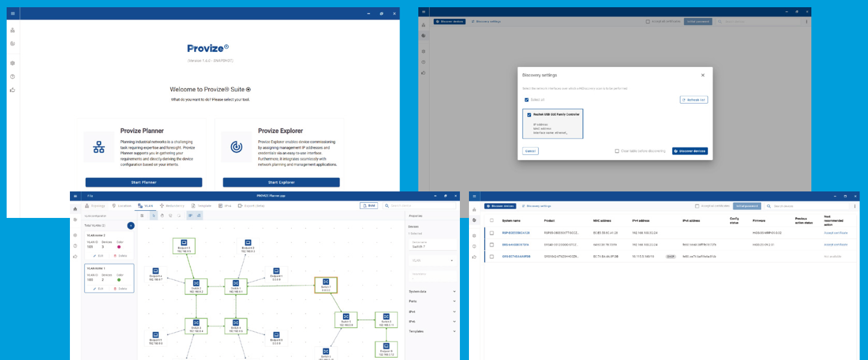
Task: Expand Ports section in Properties panel
Action: click(432, 301)
